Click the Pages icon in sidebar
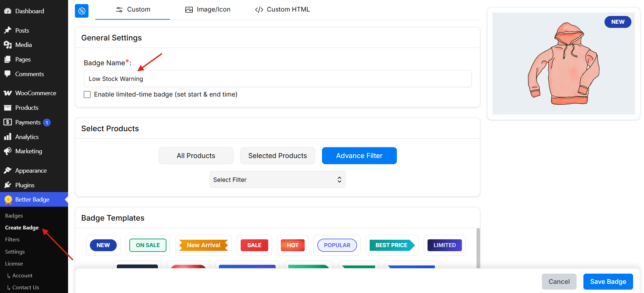The image size is (644, 293). coord(7,59)
